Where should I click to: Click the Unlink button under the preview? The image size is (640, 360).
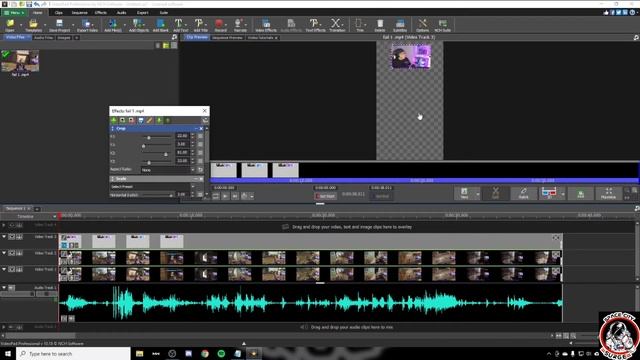click(523, 193)
